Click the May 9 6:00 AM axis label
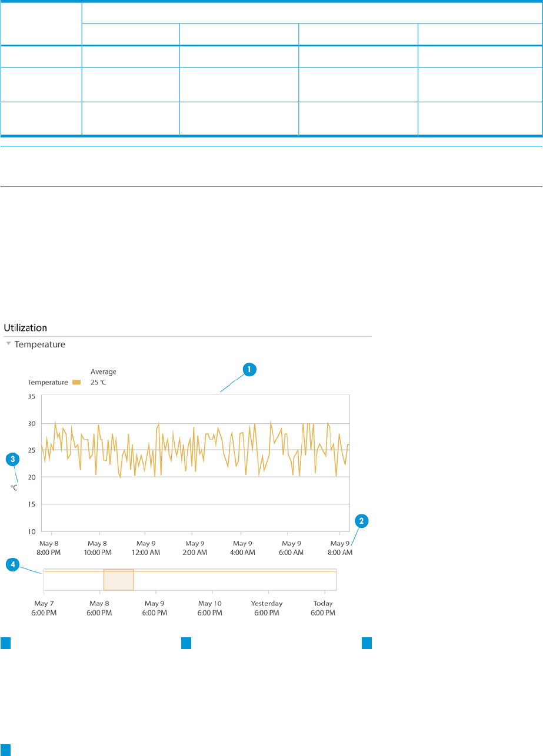 click(x=291, y=548)
